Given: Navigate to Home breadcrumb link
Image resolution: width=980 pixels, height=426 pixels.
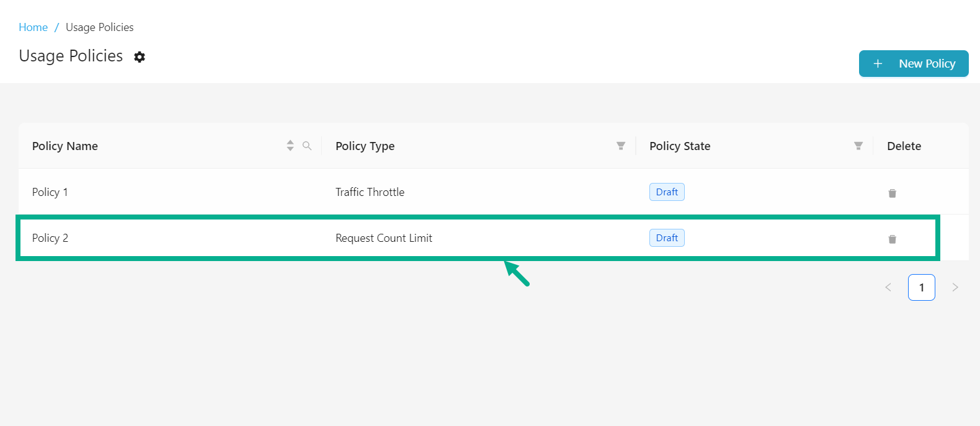Looking at the screenshot, I should click(33, 27).
